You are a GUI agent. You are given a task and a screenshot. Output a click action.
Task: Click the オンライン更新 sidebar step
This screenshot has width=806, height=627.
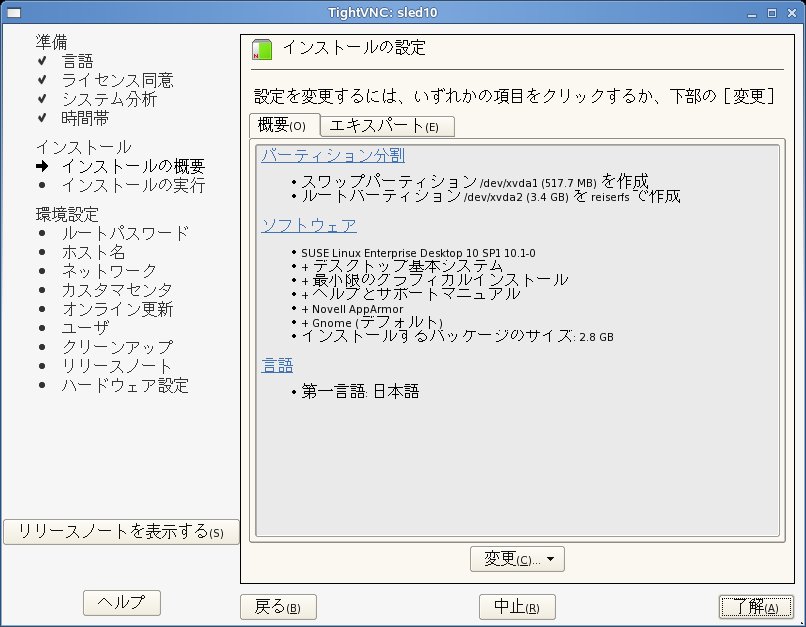coord(118,309)
